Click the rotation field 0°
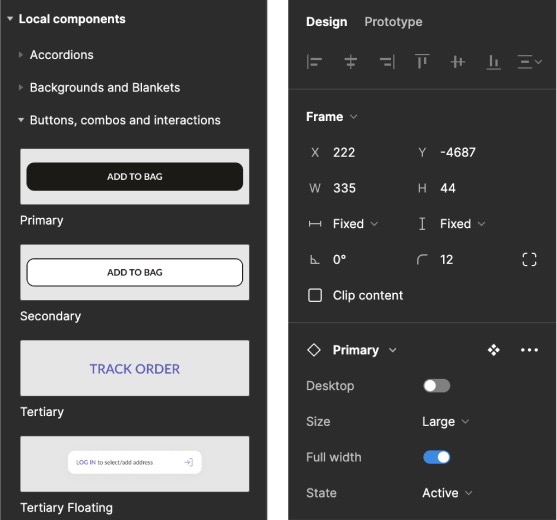The width and height of the screenshot is (557, 520). (339, 260)
